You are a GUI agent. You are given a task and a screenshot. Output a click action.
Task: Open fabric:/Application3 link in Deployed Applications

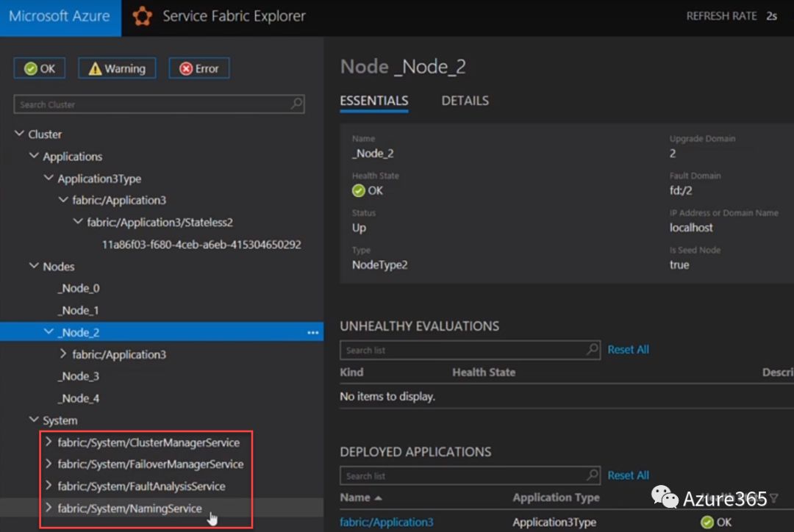click(x=386, y=522)
